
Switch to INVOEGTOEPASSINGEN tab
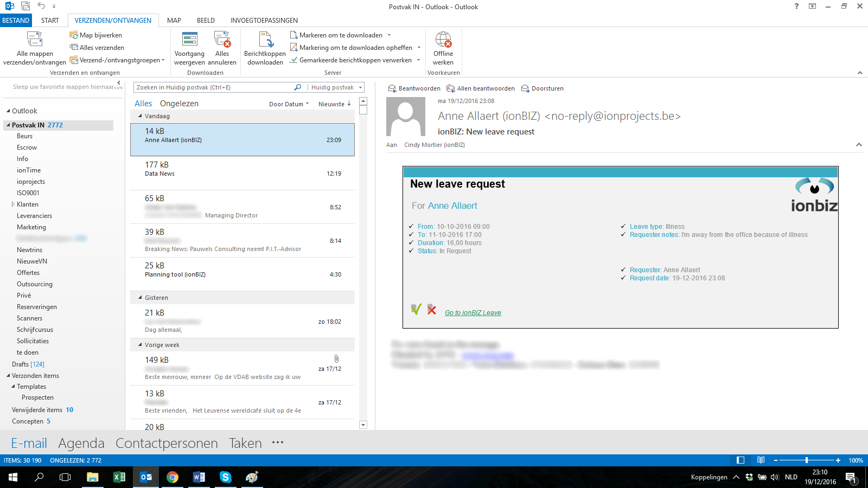tap(264, 21)
